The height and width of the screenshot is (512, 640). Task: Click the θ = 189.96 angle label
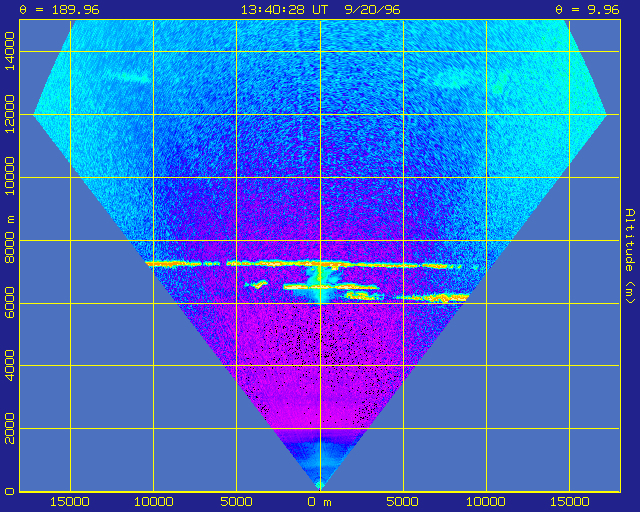[60, 10]
